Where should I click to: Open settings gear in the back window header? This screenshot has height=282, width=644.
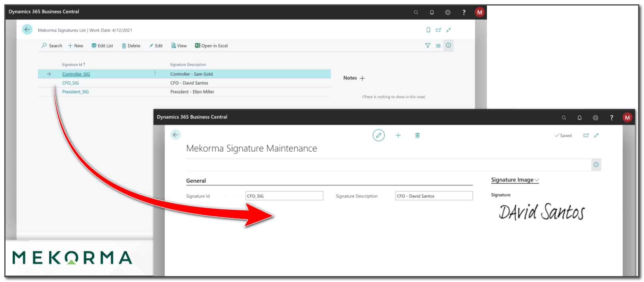pyautogui.click(x=448, y=12)
